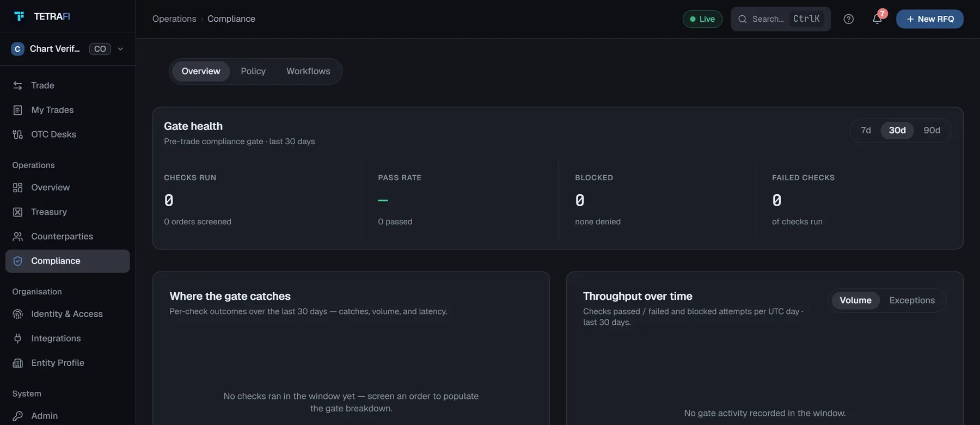The width and height of the screenshot is (980, 425).
Task: Click the Live status badge
Action: [x=702, y=19]
